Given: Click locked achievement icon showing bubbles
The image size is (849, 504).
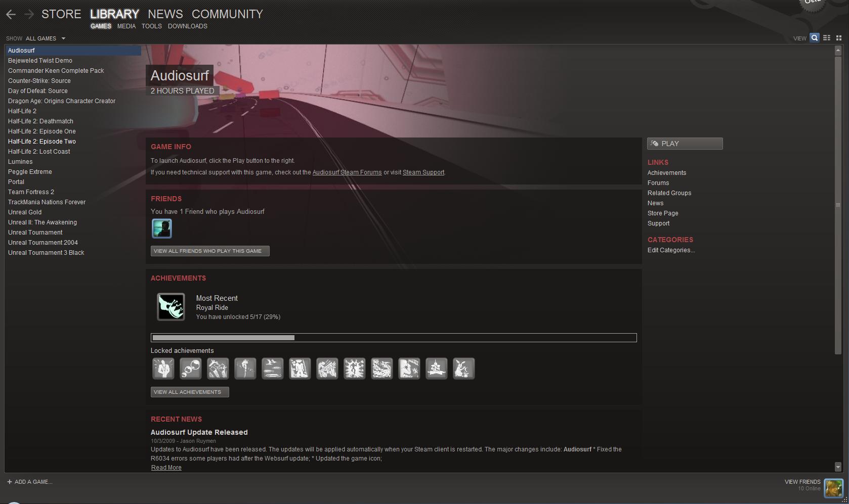Looking at the screenshot, I should pyautogui.click(x=191, y=369).
